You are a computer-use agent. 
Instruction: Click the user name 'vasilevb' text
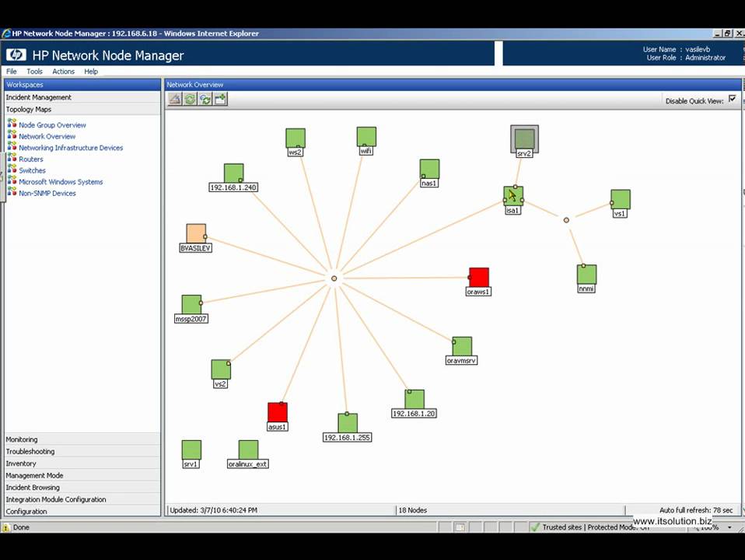698,50
